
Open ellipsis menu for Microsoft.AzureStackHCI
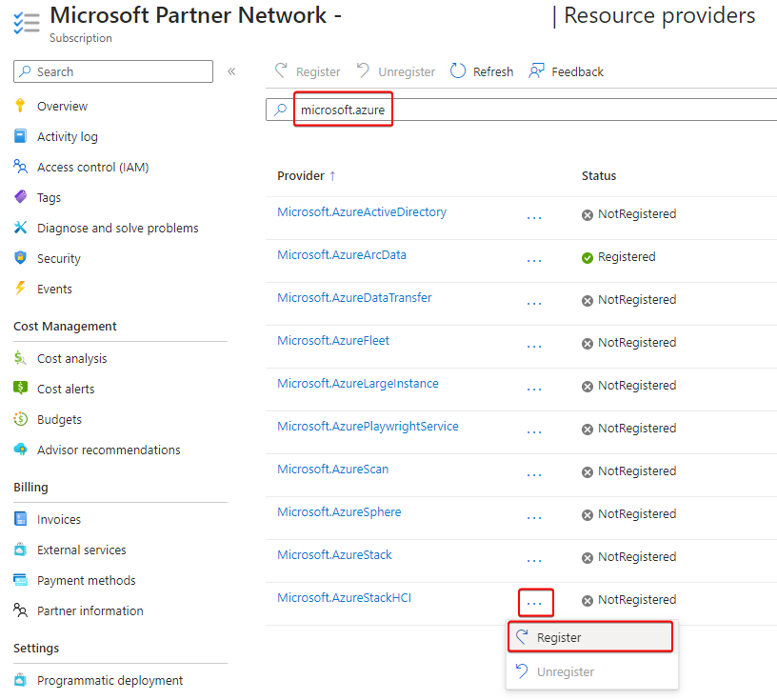click(534, 603)
